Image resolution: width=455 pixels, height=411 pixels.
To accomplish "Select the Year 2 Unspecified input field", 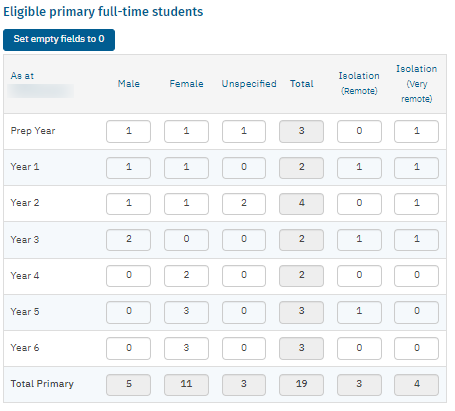I will tap(244, 204).
